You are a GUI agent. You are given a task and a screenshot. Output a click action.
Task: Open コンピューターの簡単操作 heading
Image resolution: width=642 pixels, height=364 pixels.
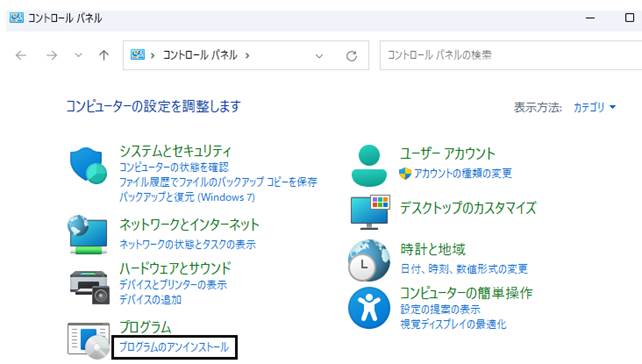(466, 293)
